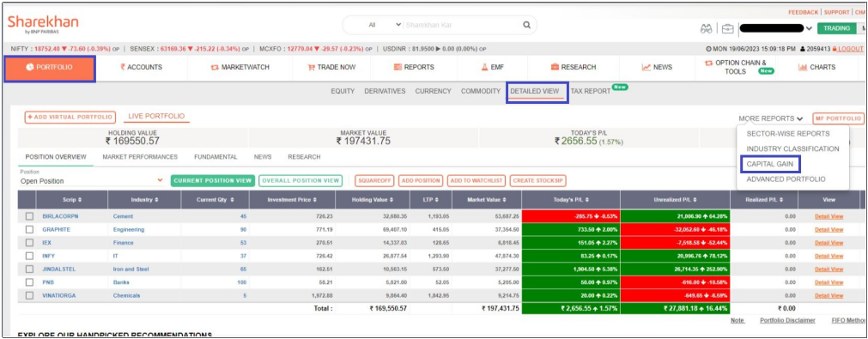Tick the PNB row checkbox
This screenshot has height=339, width=868.
click(29, 282)
